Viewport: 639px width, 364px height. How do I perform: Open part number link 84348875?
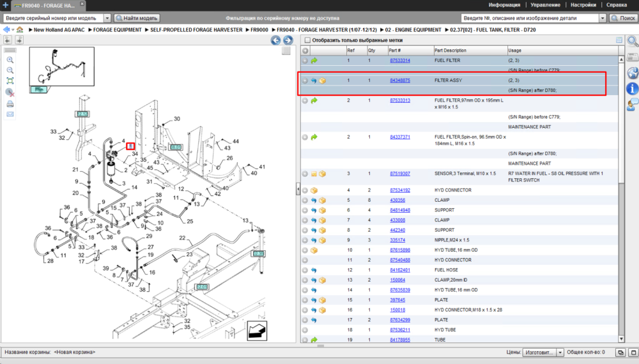(400, 80)
